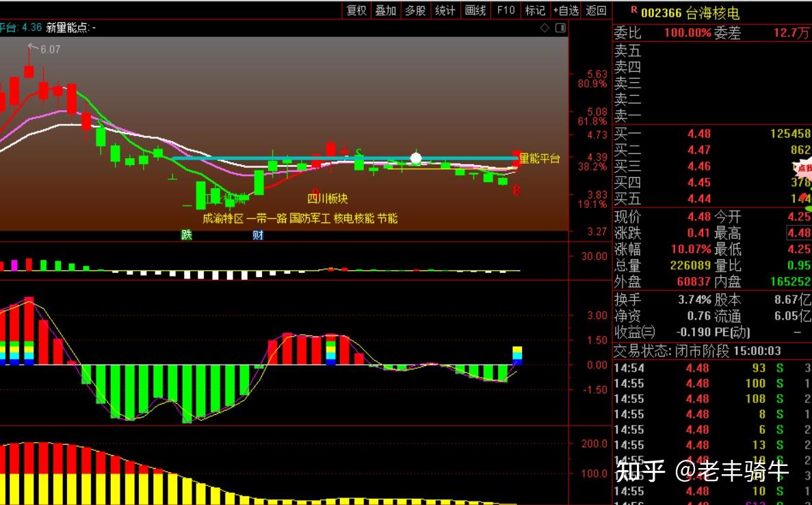Click the 委比 100.00% value
812x505 pixels.
(x=687, y=33)
